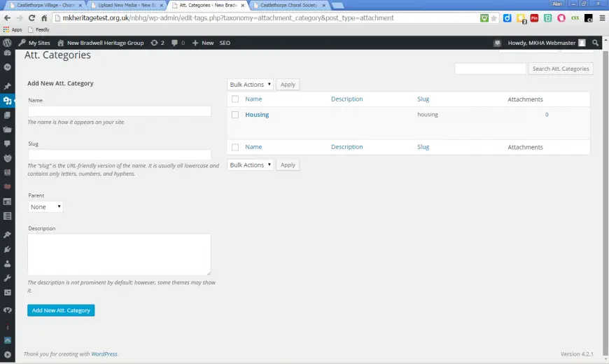The image size is (609, 364).
Task: Switch to Castlethorpe Choral Society tab
Action: 289,5
